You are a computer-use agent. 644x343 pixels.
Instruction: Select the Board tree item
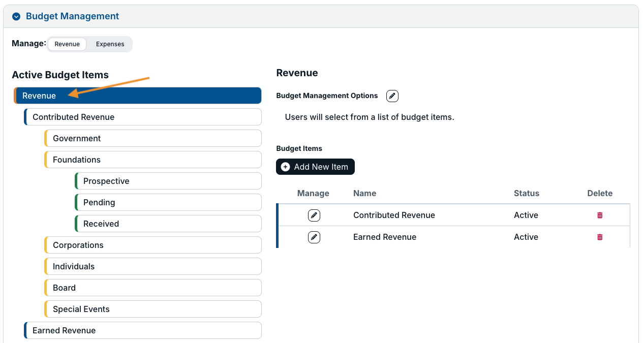pos(153,288)
